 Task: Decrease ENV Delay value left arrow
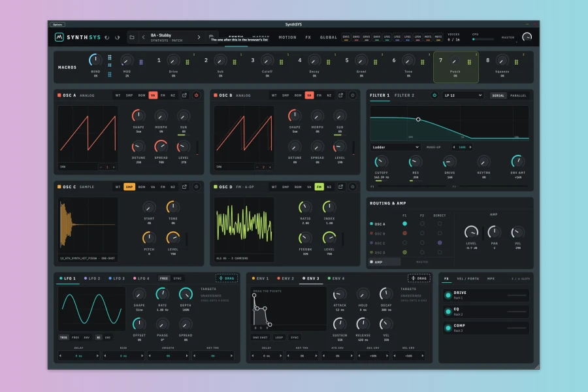coord(252,355)
